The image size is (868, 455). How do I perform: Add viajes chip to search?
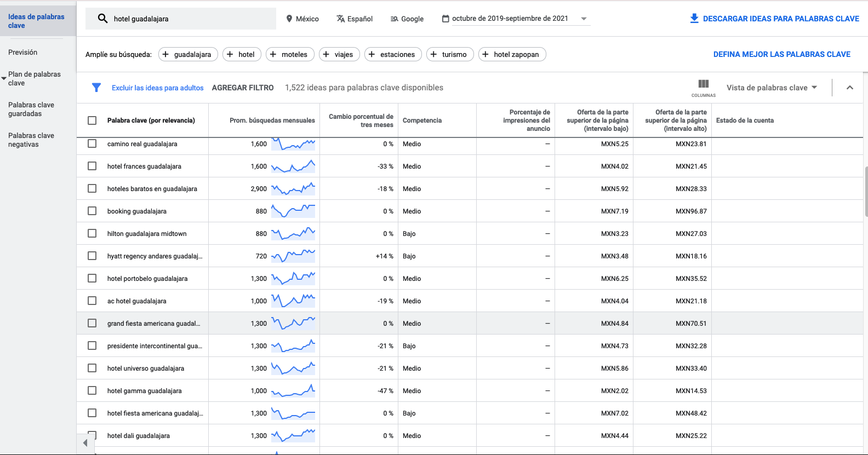click(x=340, y=54)
